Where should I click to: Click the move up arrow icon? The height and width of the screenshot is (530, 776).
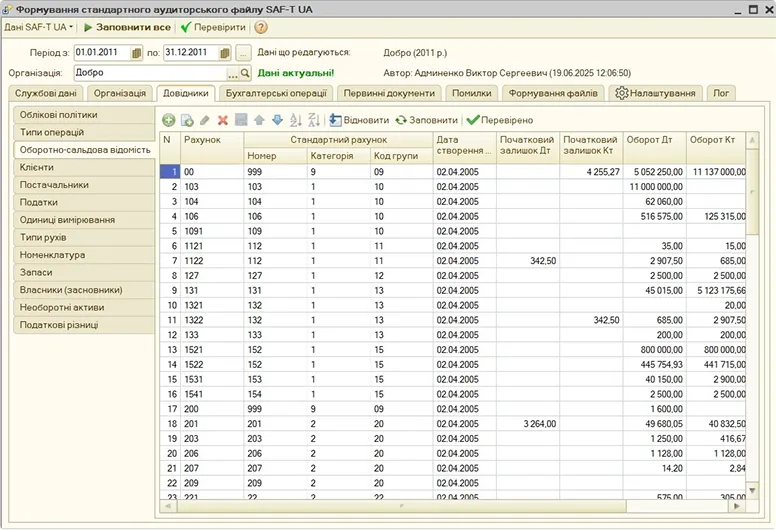click(x=259, y=120)
